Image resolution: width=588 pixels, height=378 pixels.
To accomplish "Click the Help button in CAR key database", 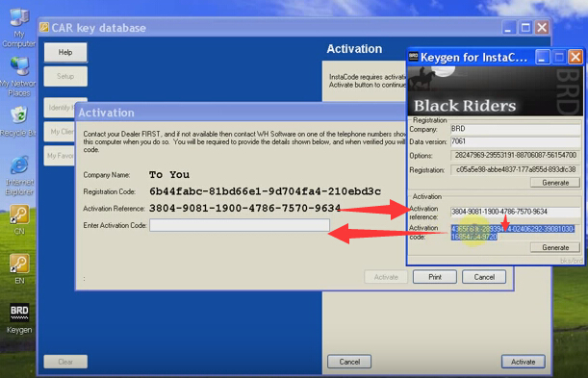I will coord(65,53).
